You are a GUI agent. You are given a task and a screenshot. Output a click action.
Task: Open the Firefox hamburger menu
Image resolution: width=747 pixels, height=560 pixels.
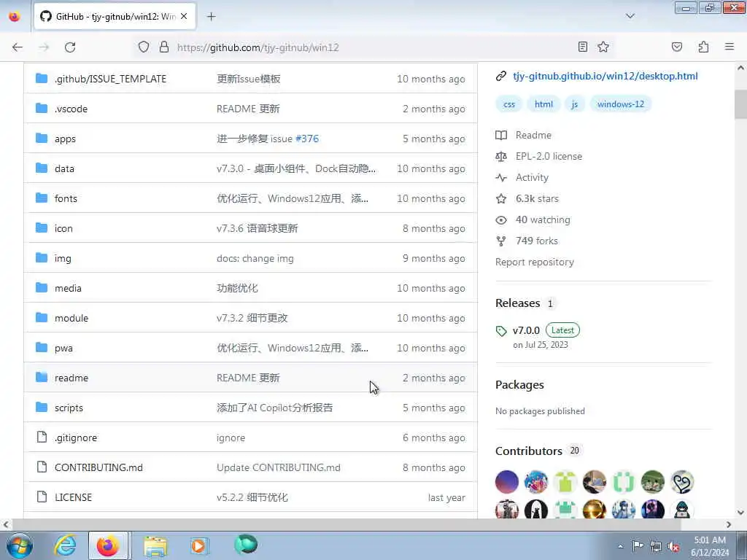[729, 47]
